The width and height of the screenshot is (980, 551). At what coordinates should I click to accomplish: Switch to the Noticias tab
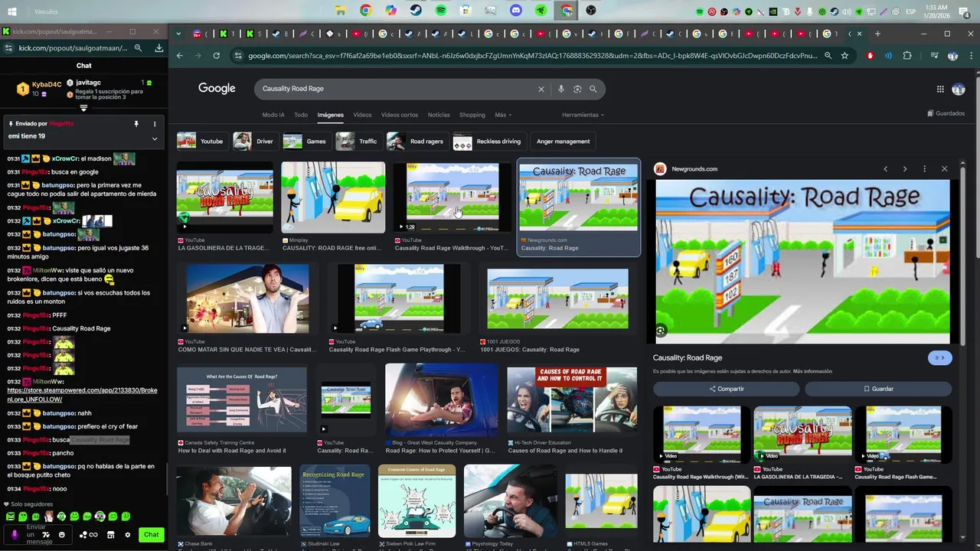click(x=439, y=115)
